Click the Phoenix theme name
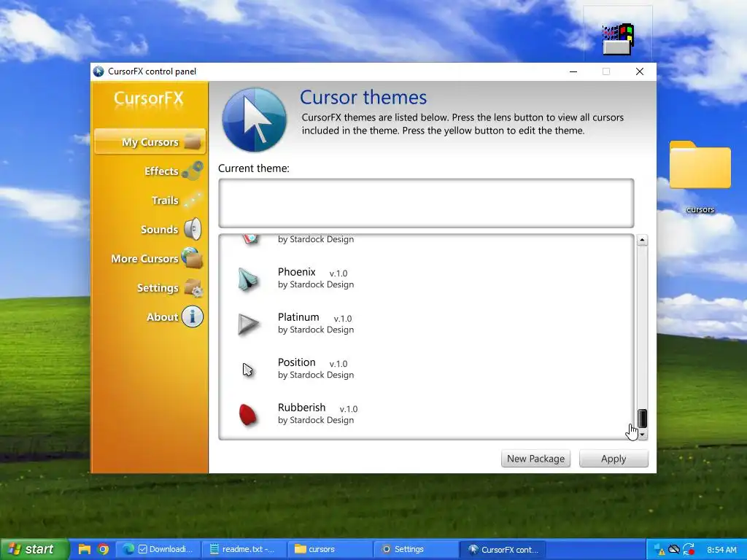 pos(297,272)
